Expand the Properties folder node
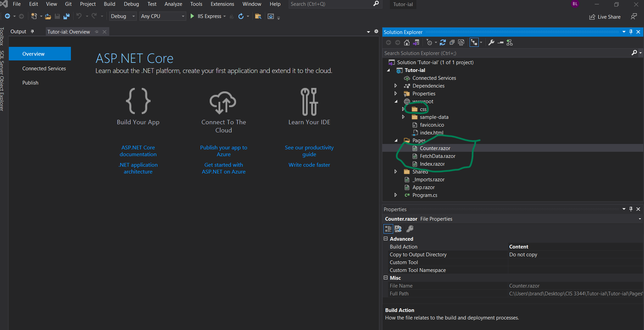The width and height of the screenshot is (644, 330). pos(396,93)
